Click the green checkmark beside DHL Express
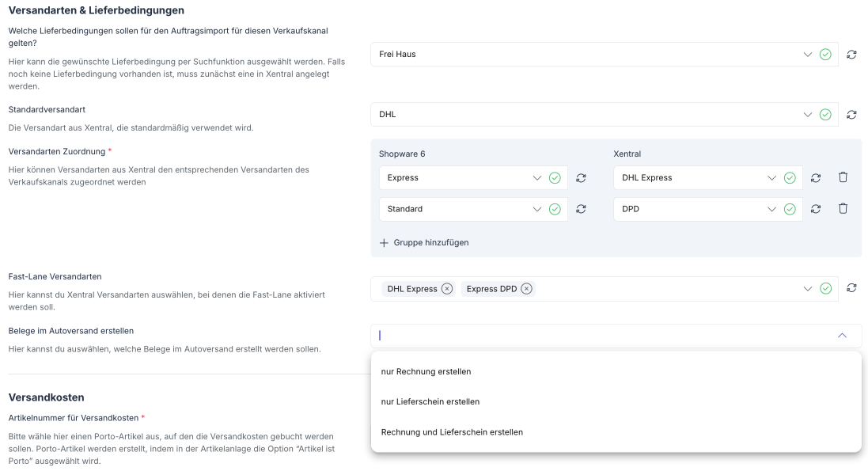The height and width of the screenshot is (471, 868). coord(790,178)
